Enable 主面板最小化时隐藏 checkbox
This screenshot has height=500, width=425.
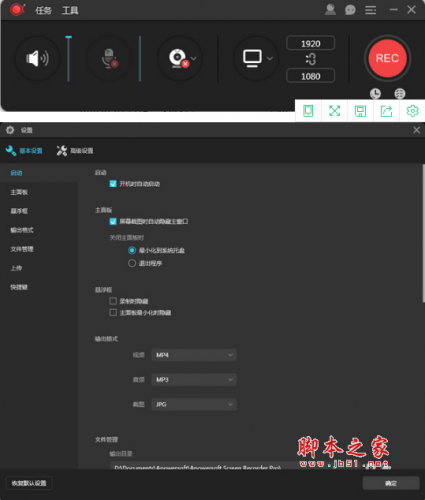113,313
